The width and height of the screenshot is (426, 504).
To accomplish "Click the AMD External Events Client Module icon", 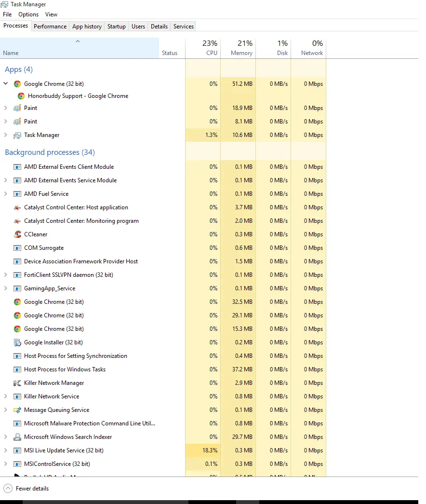I will pos(17,167).
